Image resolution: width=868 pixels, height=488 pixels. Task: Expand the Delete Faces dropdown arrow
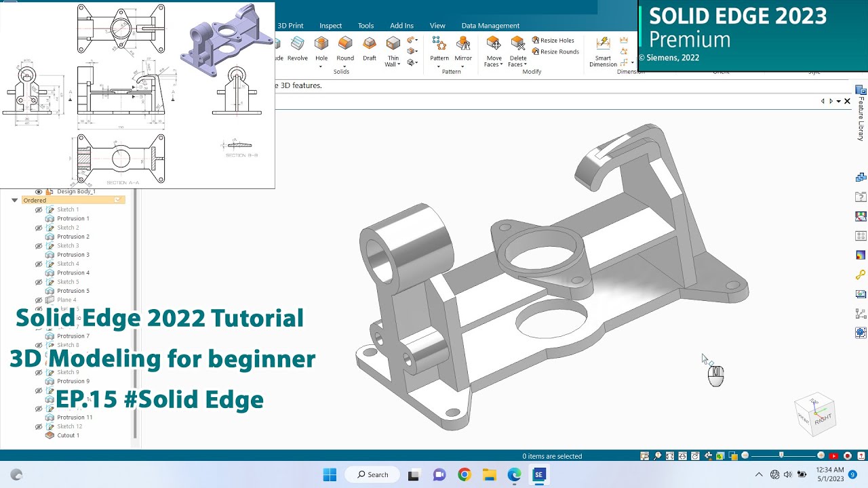point(526,65)
